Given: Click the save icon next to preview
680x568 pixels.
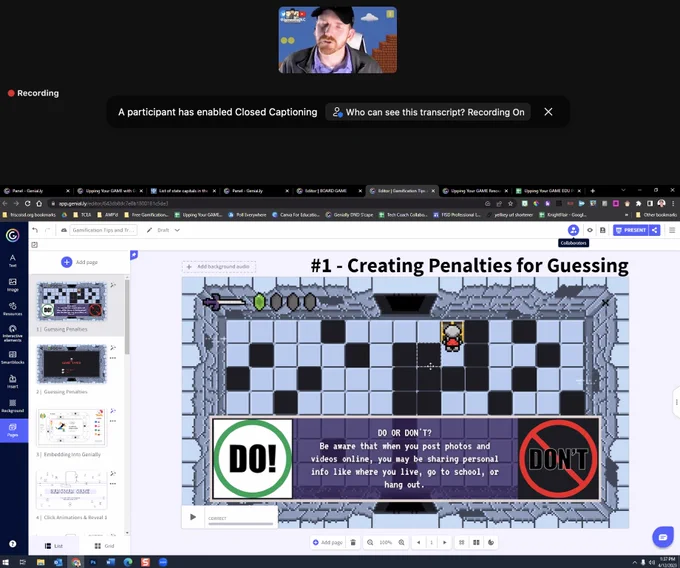Looking at the screenshot, I should click(x=602, y=230).
